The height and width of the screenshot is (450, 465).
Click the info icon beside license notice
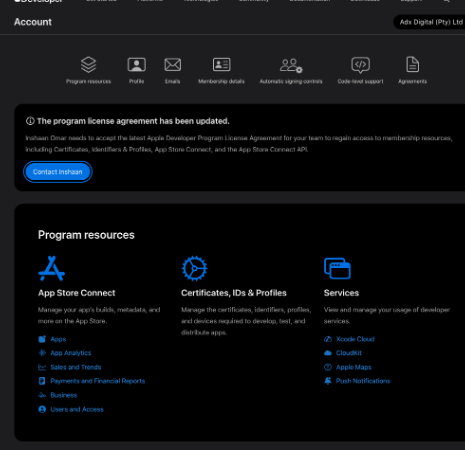click(30, 121)
